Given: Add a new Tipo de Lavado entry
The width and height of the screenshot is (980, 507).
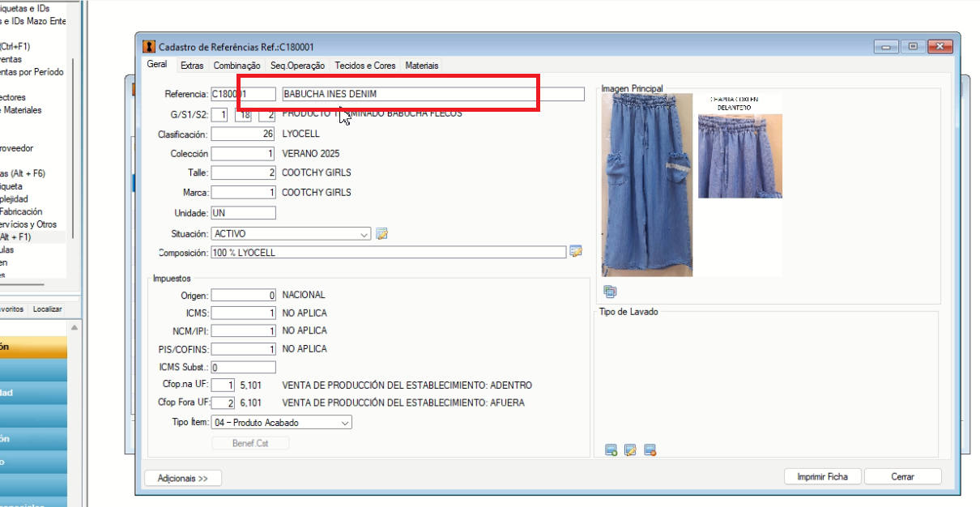Looking at the screenshot, I should point(611,450).
